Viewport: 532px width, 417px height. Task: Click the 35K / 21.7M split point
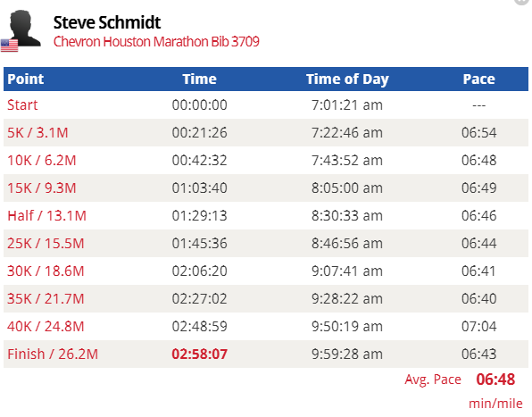46,299
